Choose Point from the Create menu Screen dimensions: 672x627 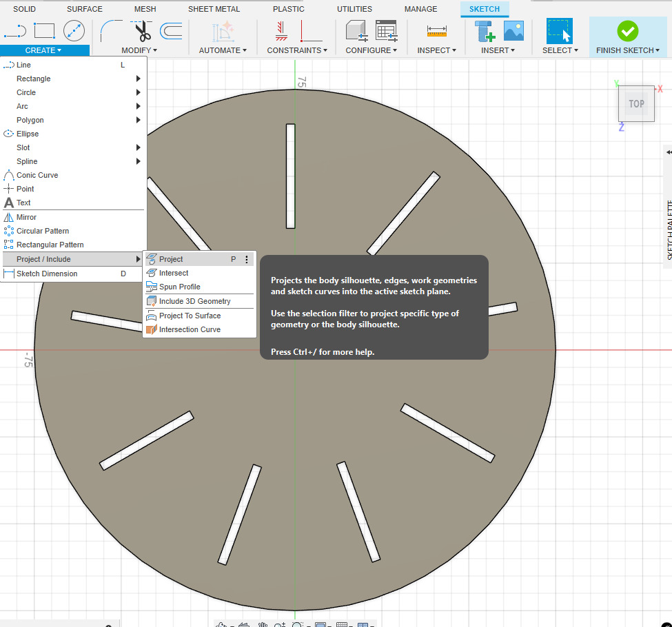pyautogui.click(x=73, y=189)
